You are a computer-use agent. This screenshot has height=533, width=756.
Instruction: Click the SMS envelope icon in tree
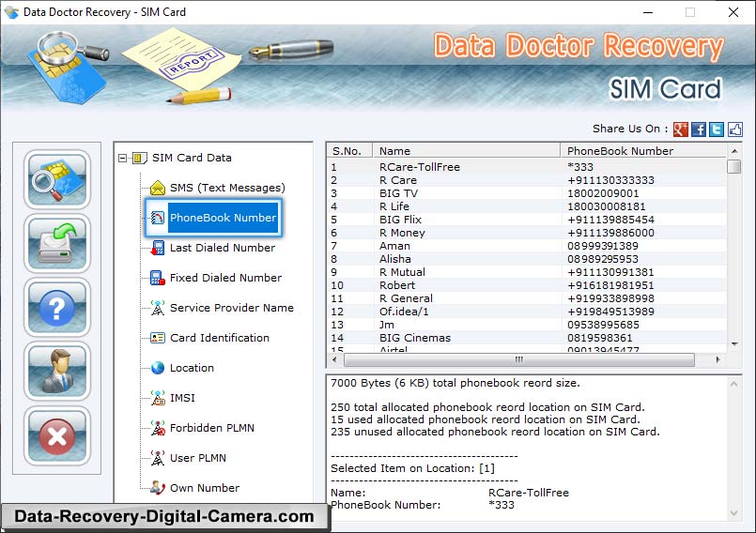point(158,188)
